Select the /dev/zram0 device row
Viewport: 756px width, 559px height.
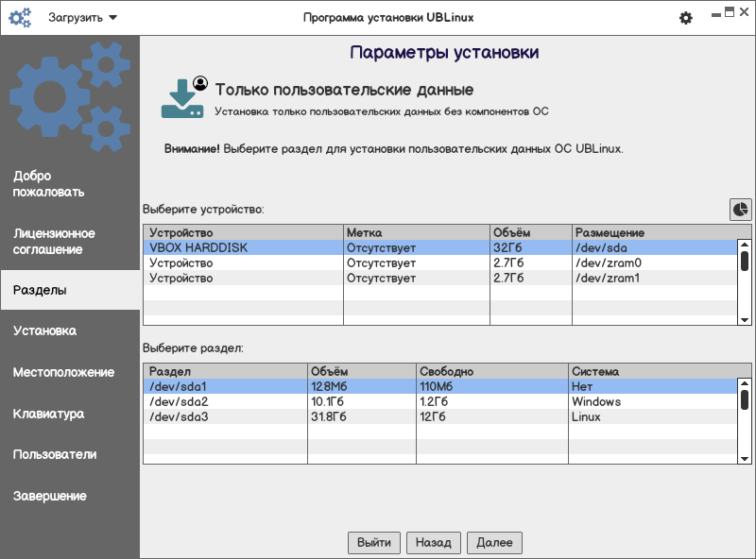tap(440, 263)
